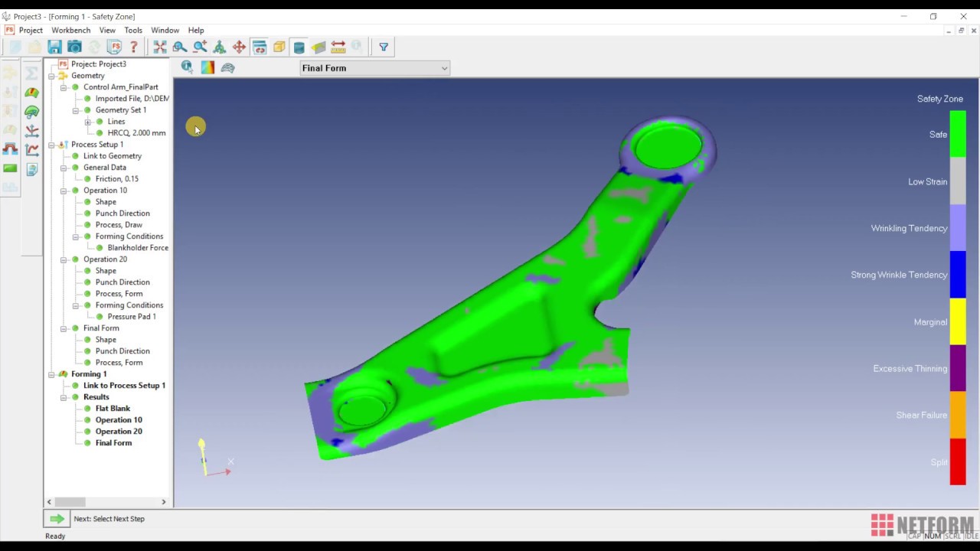
Task: Toggle the mesh display icon above viewport
Action: coord(227,67)
